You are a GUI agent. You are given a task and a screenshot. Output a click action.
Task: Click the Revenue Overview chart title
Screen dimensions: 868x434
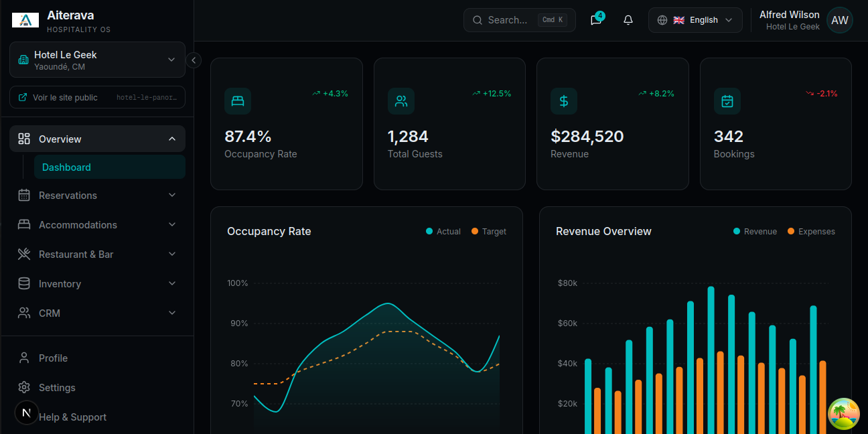click(603, 231)
